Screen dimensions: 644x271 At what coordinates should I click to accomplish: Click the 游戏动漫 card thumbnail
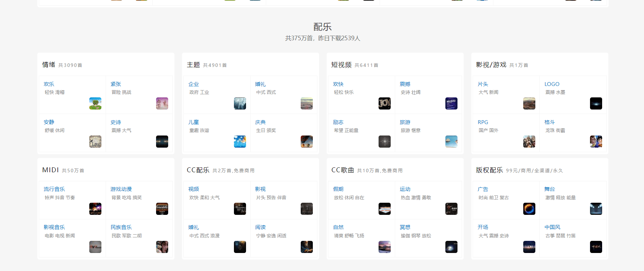point(162,209)
